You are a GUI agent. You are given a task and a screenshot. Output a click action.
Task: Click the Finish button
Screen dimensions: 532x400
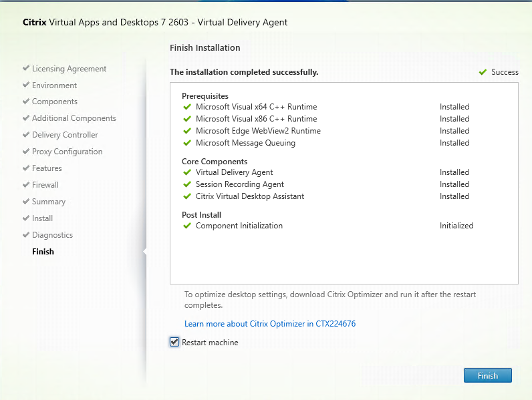point(487,375)
